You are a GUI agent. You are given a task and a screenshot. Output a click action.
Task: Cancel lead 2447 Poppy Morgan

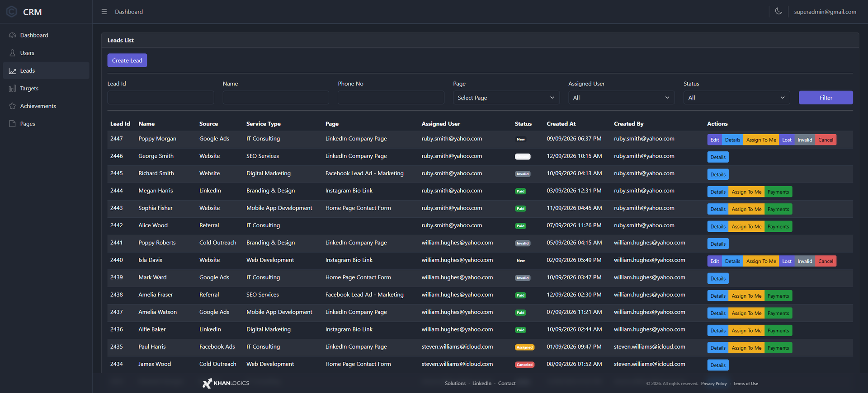point(826,140)
